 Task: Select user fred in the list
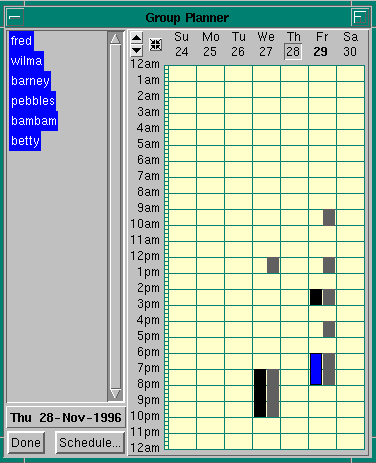(21, 41)
